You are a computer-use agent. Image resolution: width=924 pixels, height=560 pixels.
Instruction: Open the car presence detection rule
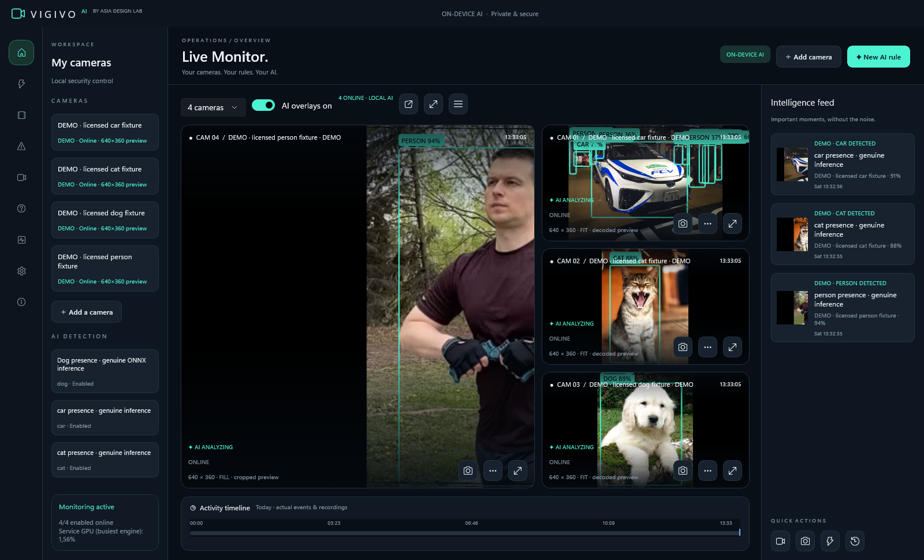105,417
